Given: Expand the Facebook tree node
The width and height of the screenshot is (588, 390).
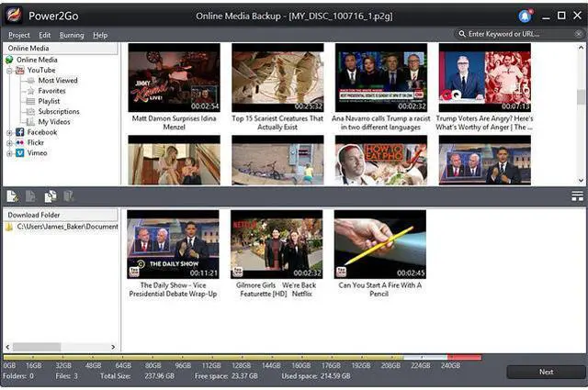Looking at the screenshot, I should (x=9, y=132).
